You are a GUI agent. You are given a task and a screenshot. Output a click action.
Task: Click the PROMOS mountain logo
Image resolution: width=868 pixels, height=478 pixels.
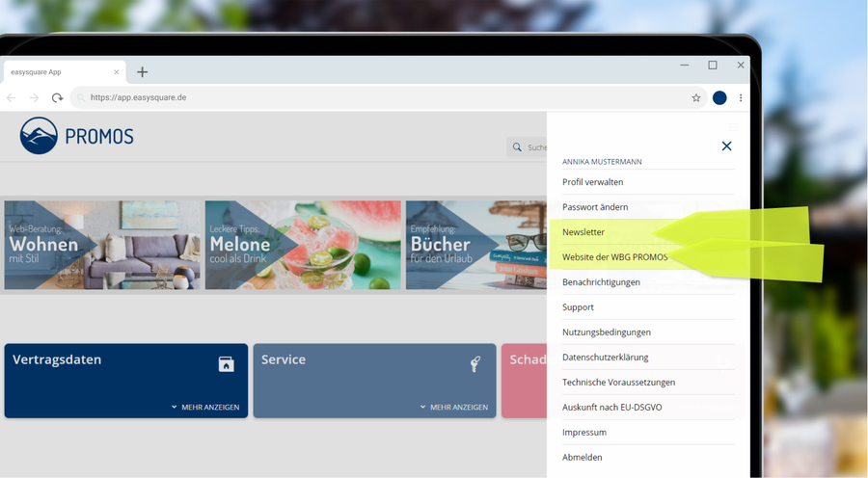40,136
